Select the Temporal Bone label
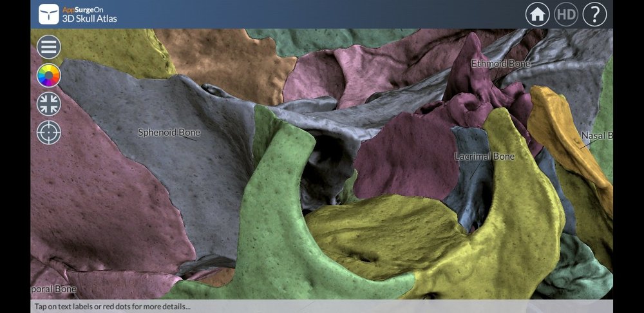The image size is (644, 313). pyautogui.click(x=53, y=289)
